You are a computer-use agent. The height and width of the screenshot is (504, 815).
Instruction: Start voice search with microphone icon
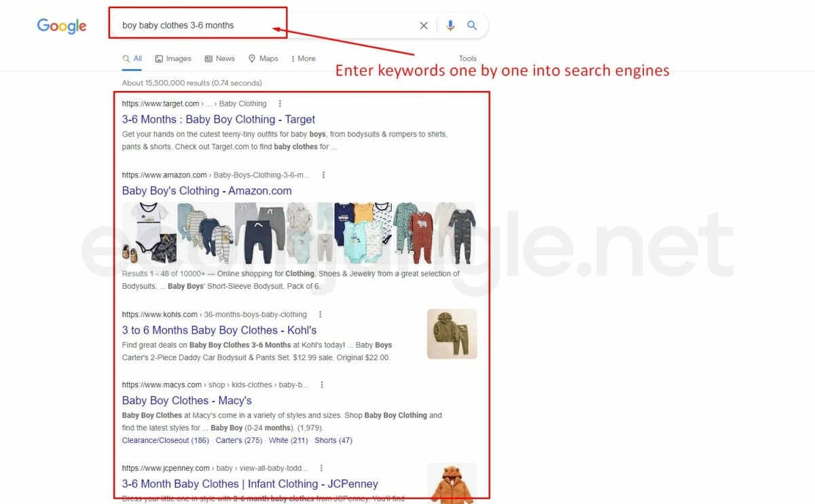coord(450,26)
